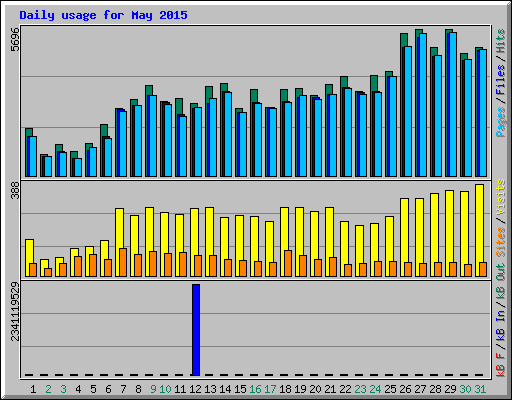Viewport: 512px width, 400px height.
Task: Click the green day label 31
Action: [480, 389]
